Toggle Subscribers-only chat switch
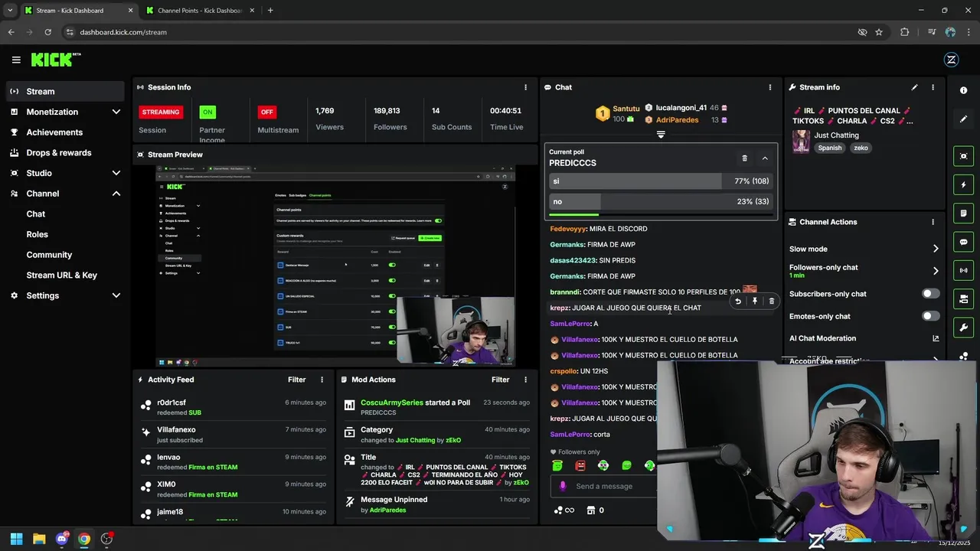980x551 pixels. tap(930, 294)
